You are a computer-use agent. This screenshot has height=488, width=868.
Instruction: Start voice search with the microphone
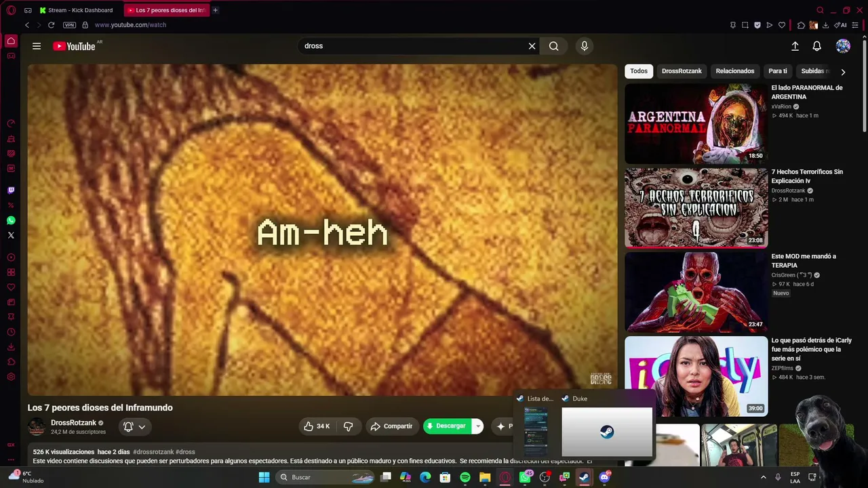(585, 46)
